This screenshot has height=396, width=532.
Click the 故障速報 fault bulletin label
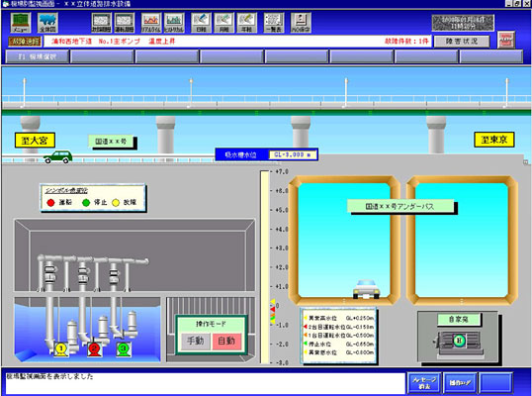[x=25, y=42]
